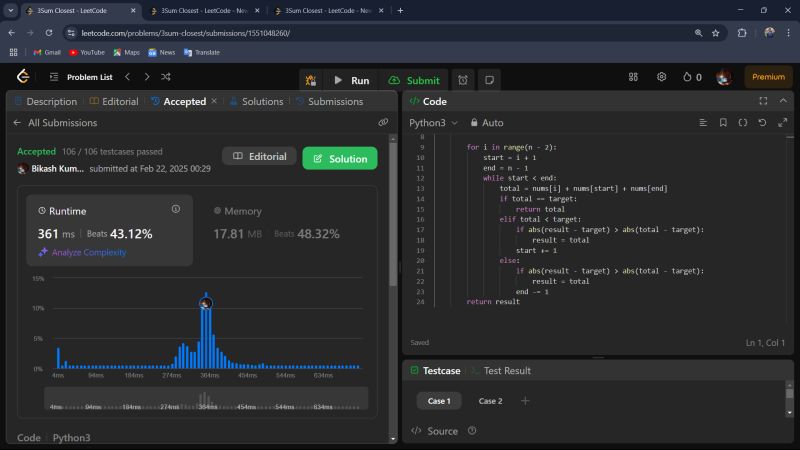Reset code to default icon
This screenshot has height=450, width=800.
762,122
